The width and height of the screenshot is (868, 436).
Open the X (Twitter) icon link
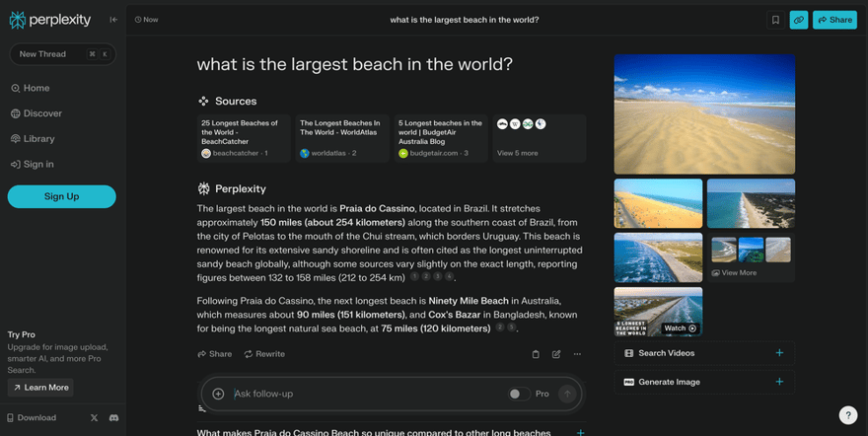(x=94, y=417)
